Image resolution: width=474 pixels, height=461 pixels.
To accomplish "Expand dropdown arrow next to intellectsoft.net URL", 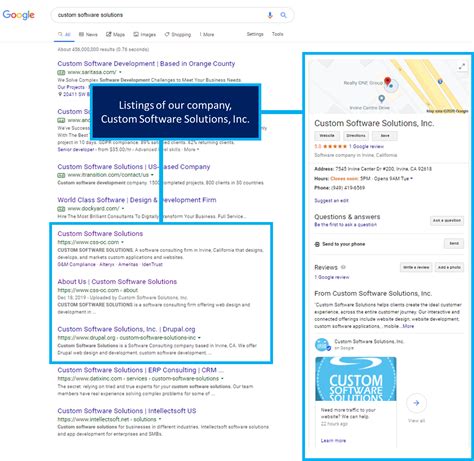I will 160,419.
